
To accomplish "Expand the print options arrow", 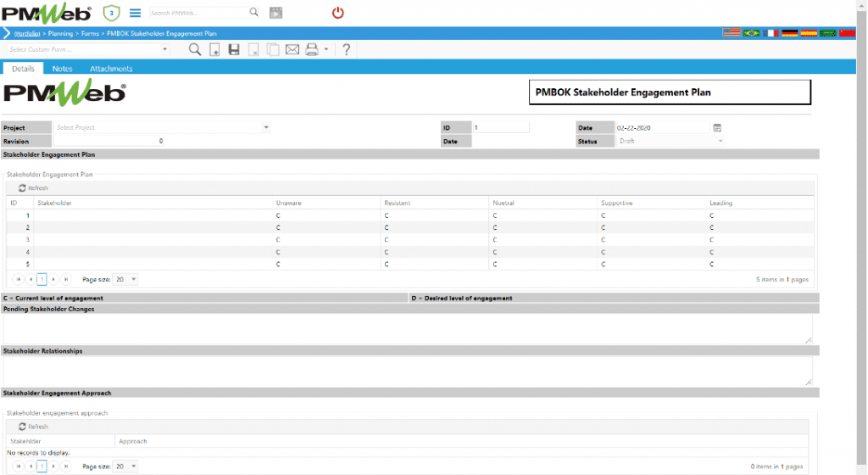I will (x=326, y=50).
